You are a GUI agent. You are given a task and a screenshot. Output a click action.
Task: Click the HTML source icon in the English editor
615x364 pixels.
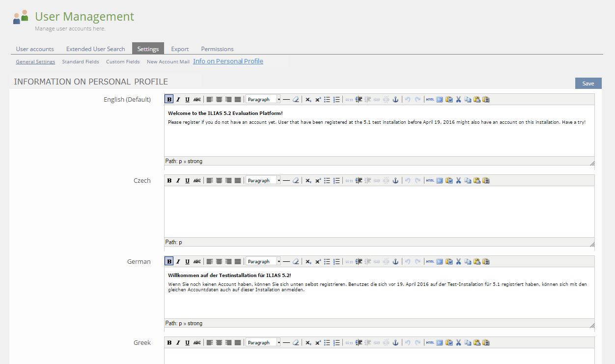(x=430, y=99)
